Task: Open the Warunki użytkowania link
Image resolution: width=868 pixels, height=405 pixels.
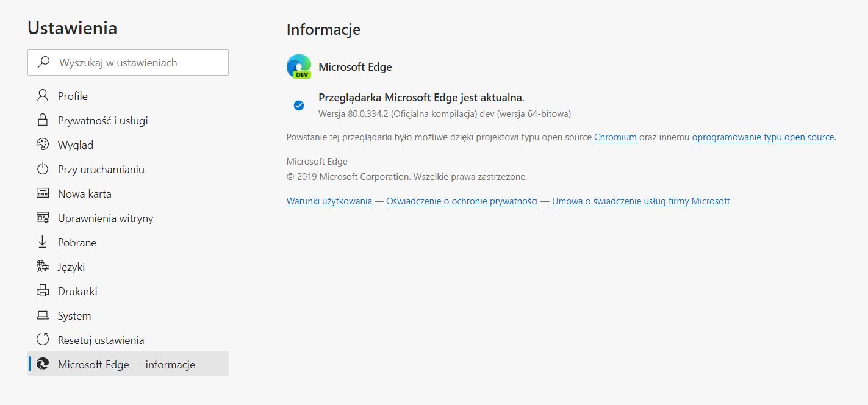Action: [x=329, y=201]
